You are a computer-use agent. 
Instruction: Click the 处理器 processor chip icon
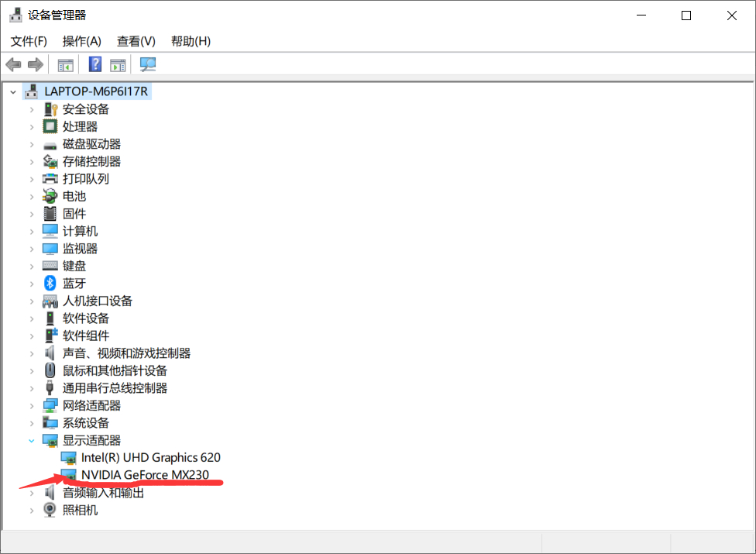[50, 127]
